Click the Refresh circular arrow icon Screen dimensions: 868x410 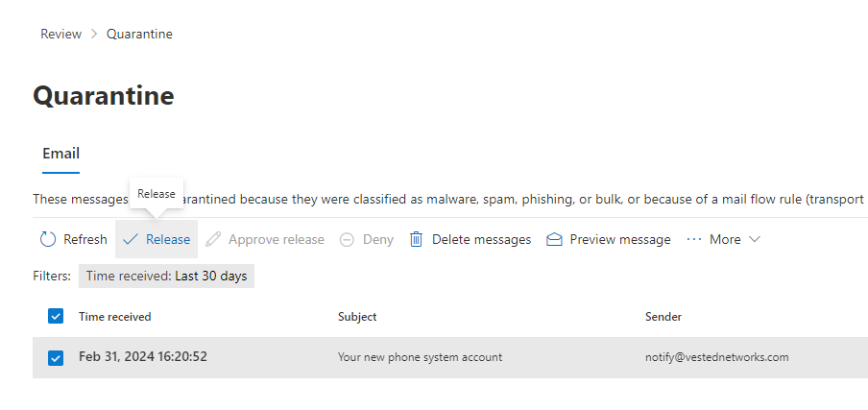pos(48,239)
